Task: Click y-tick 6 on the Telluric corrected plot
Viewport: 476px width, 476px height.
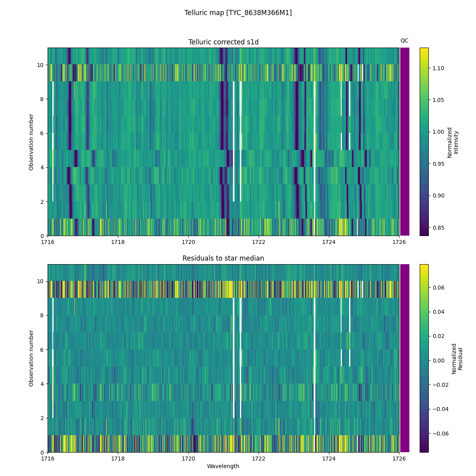Action: pyautogui.click(x=43, y=133)
